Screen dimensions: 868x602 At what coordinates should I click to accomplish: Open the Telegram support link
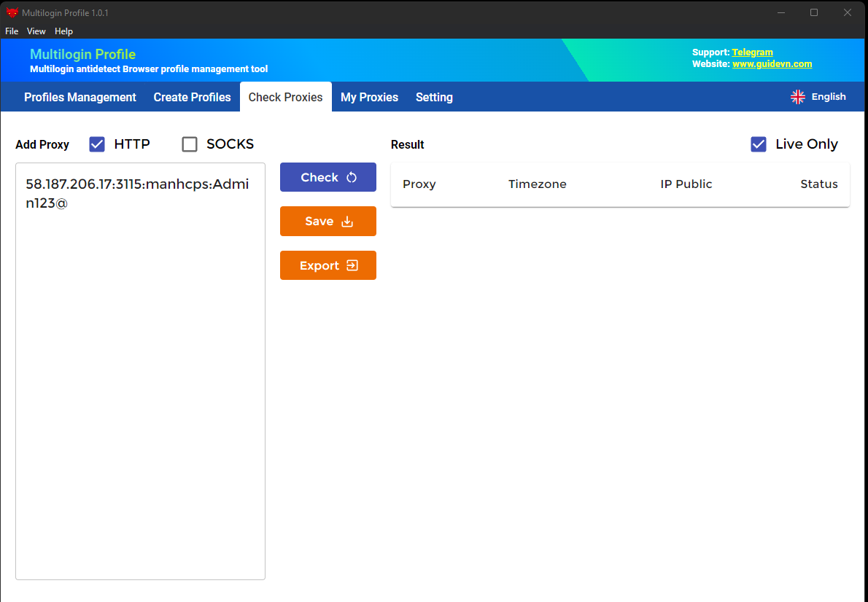tap(752, 52)
